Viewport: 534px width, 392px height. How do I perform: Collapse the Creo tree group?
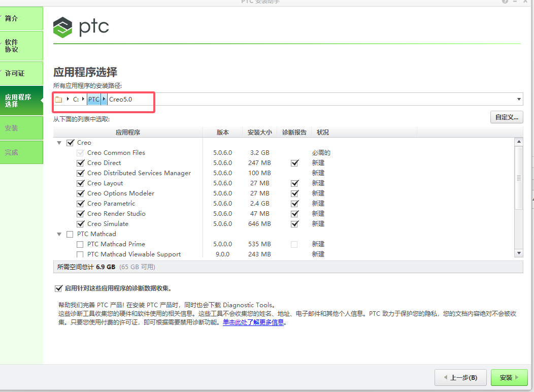(59, 143)
